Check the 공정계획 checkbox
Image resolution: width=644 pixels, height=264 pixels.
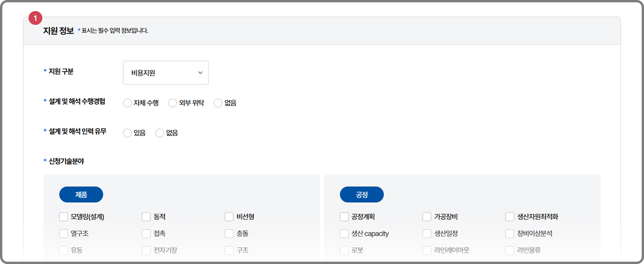click(345, 217)
